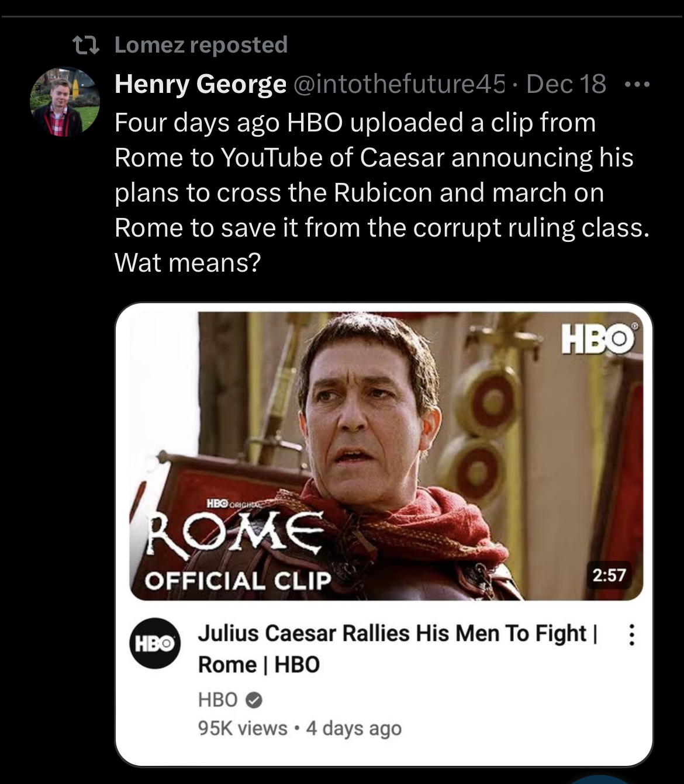This screenshot has width=684, height=784.
Task: Click the OFFICIAL CLIP label
Action: pyautogui.click(x=238, y=581)
